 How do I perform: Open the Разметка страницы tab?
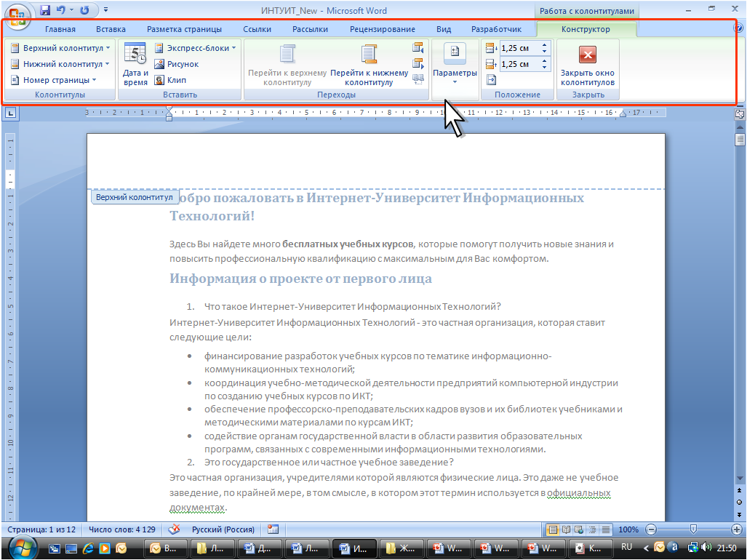click(x=184, y=30)
